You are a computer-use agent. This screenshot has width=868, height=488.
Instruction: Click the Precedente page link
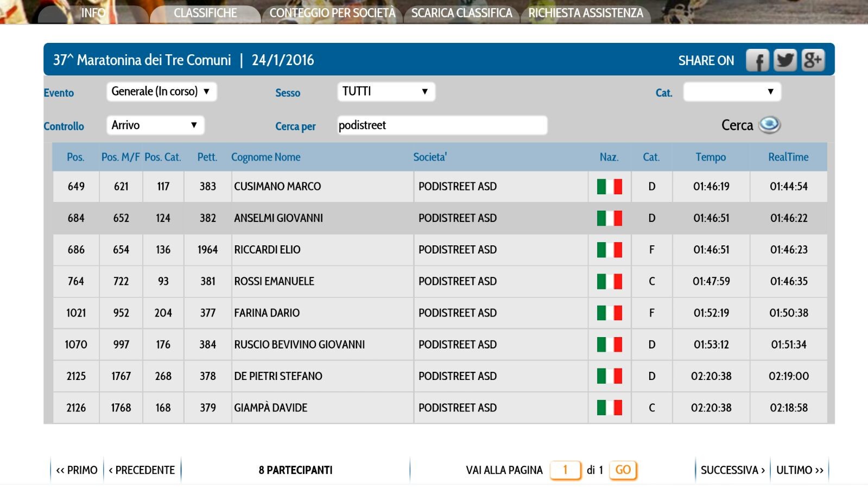click(x=142, y=470)
